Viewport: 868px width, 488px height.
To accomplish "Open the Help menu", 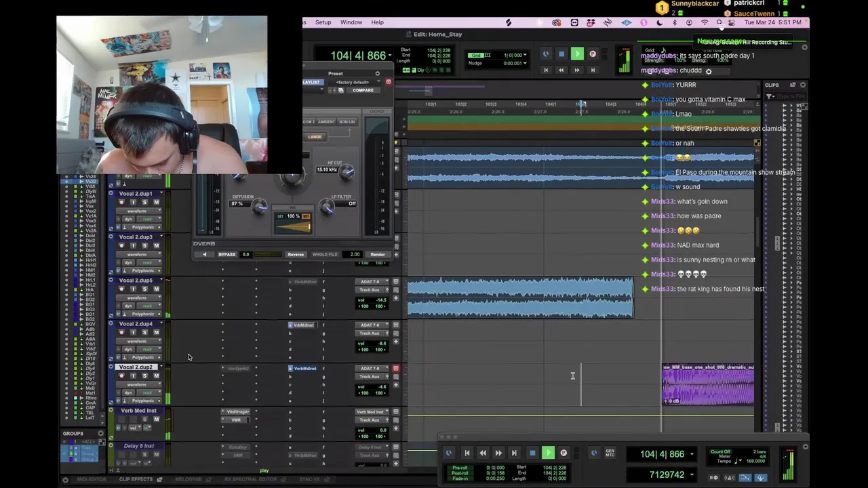I will coord(377,22).
